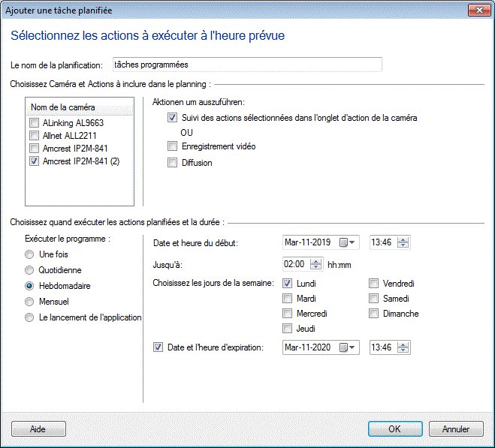Image resolution: width=495 pixels, height=448 pixels.
Task: Tick the Vendredi day checkbox
Action: [x=374, y=284]
